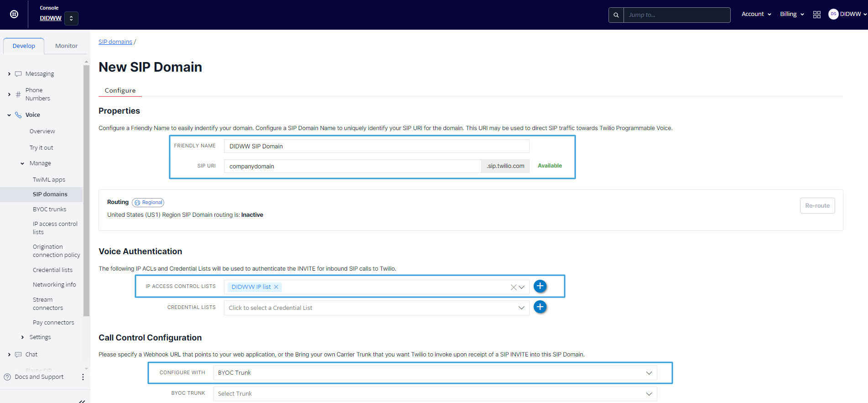This screenshot has width=868, height=403.
Task: Click the Messaging chat bubble icon
Action: (x=18, y=74)
